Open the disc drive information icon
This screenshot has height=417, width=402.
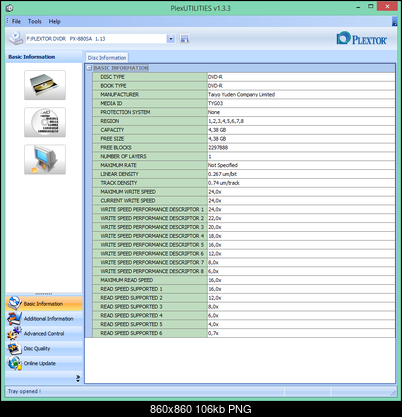click(x=45, y=85)
